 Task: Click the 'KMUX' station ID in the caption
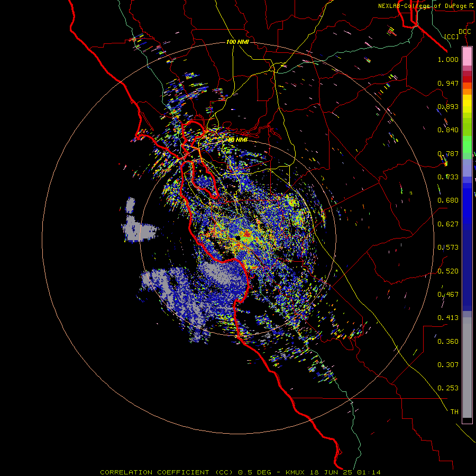[295, 472]
